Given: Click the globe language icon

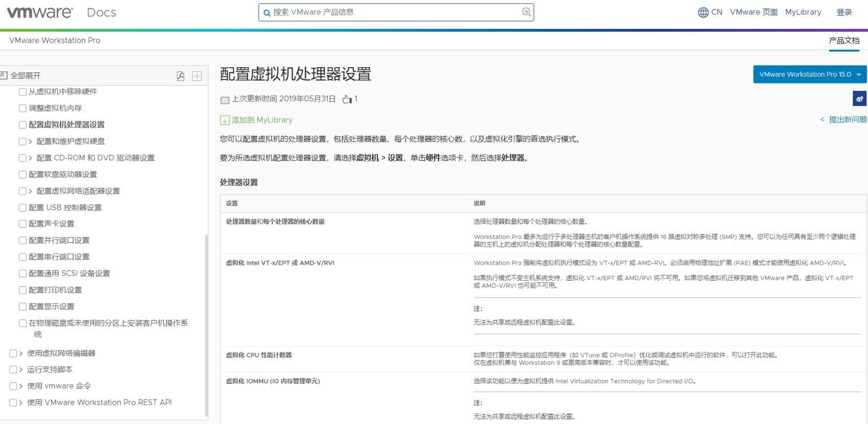Looking at the screenshot, I should tap(703, 12).
